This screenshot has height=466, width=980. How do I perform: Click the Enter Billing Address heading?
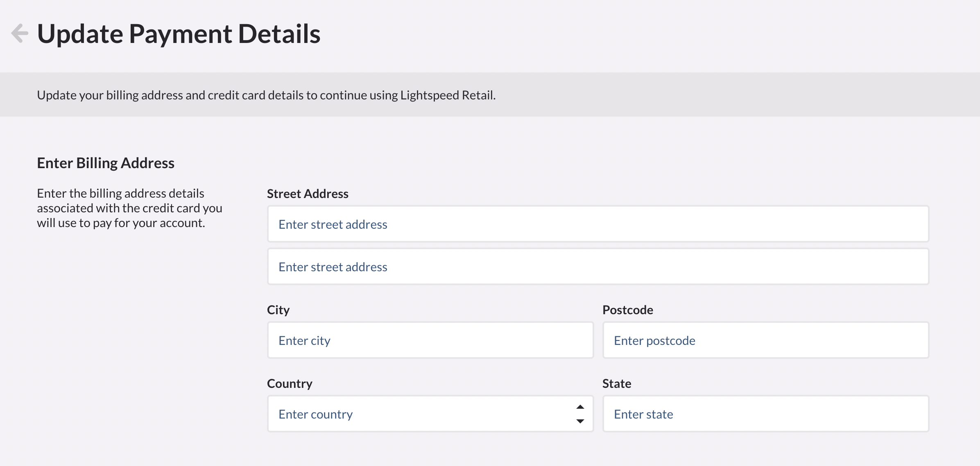tap(106, 163)
